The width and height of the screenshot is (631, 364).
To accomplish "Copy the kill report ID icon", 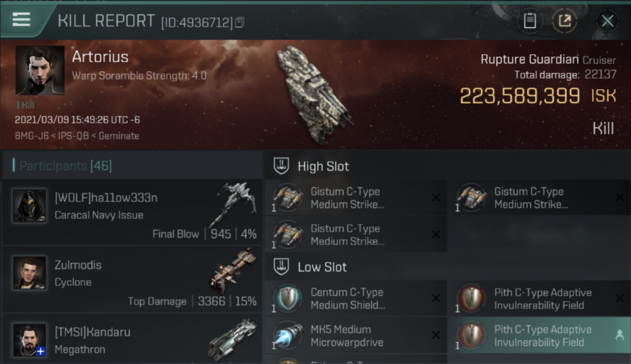I will 240,22.
